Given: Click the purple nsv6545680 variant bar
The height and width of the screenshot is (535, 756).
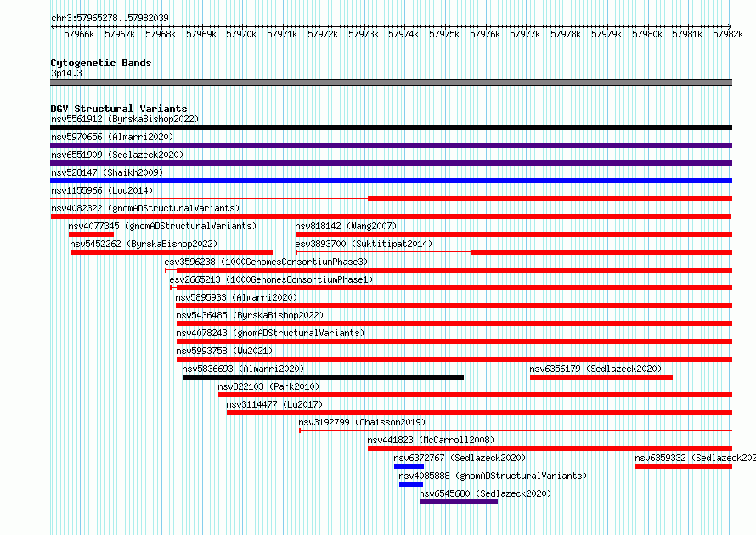Looking at the screenshot, I should [459, 502].
